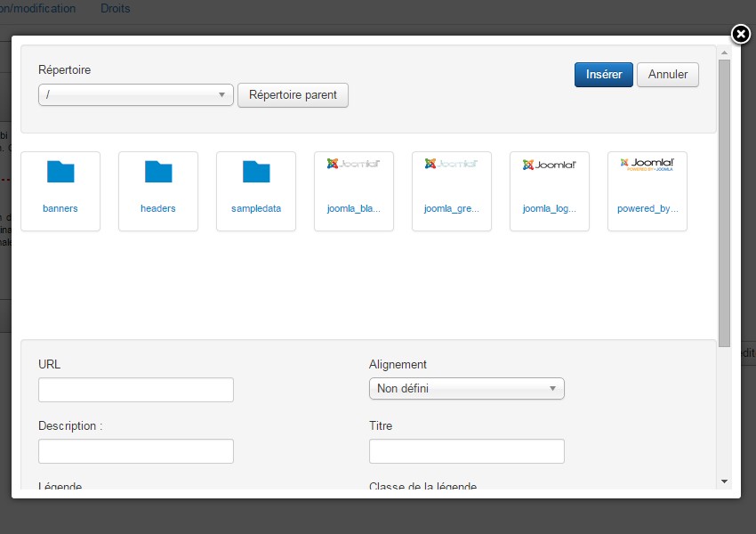This screenshot has height=534, width=756.
Task: Focus the URL input field
Action: pyautogui.click(x=136, y=390)
